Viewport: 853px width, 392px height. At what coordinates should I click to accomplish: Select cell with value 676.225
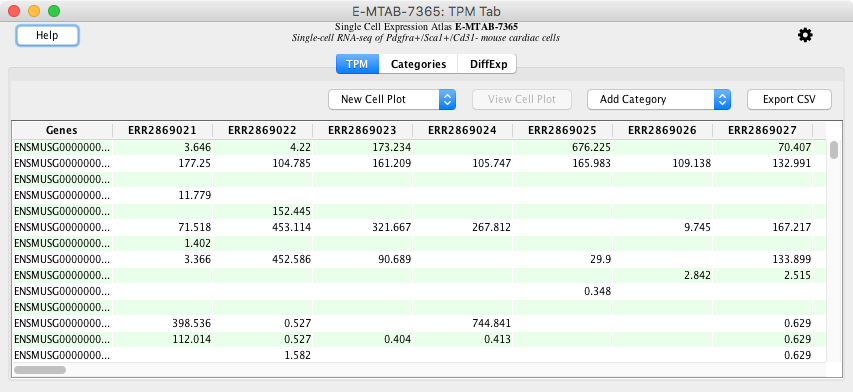coord(563,147)
